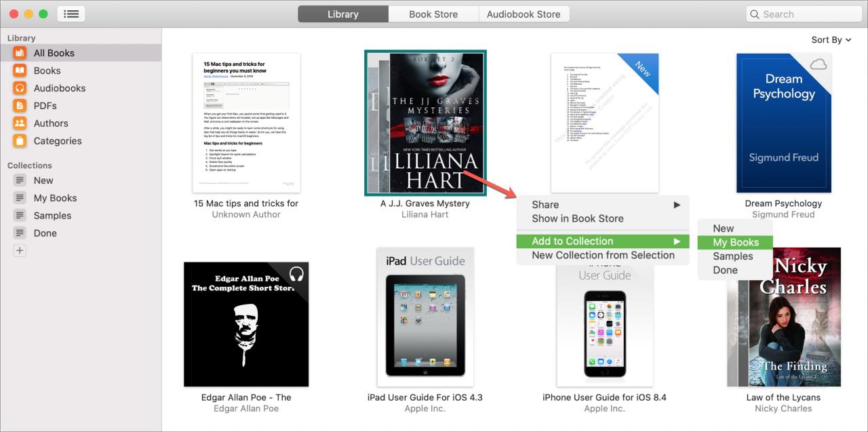
Task: Click the Audiobooks headphone icon
Action: 20,88
